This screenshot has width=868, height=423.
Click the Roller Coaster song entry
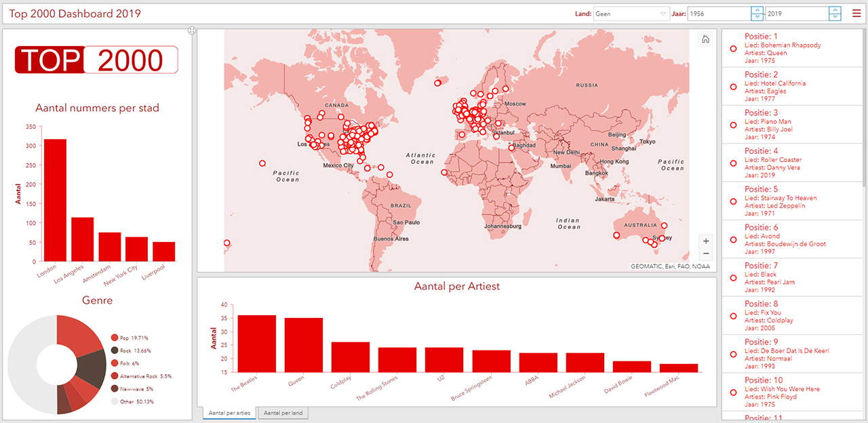(x=791, y=163)
